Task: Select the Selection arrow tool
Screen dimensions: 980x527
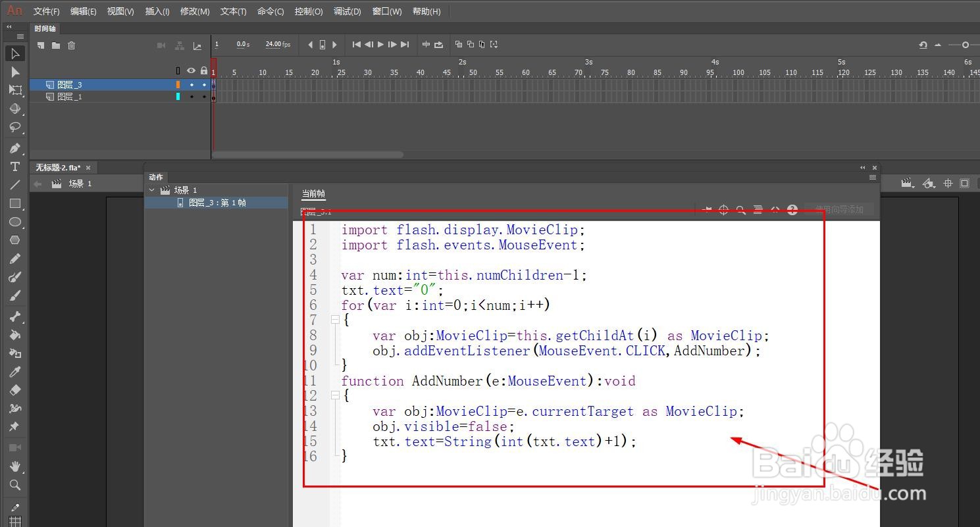Action: coord(15,53)
